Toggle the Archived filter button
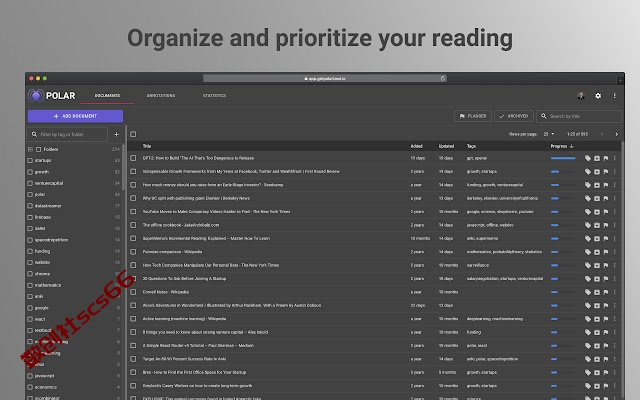Image resolution: width=640 pixels, height=400 pixels. click(514, 116)
